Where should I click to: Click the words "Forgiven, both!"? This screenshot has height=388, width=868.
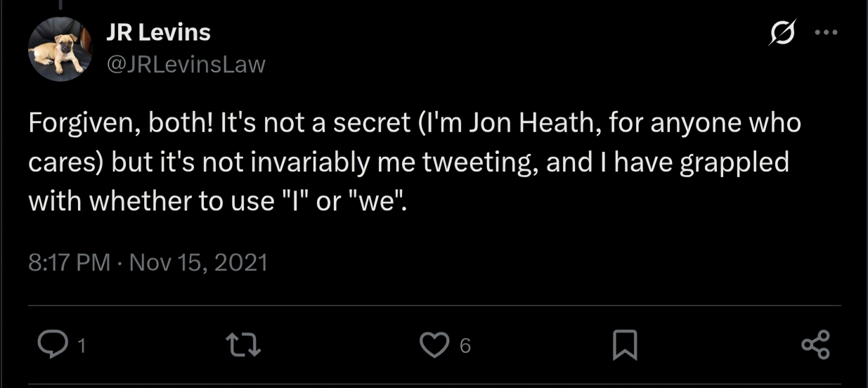[118, 124]
